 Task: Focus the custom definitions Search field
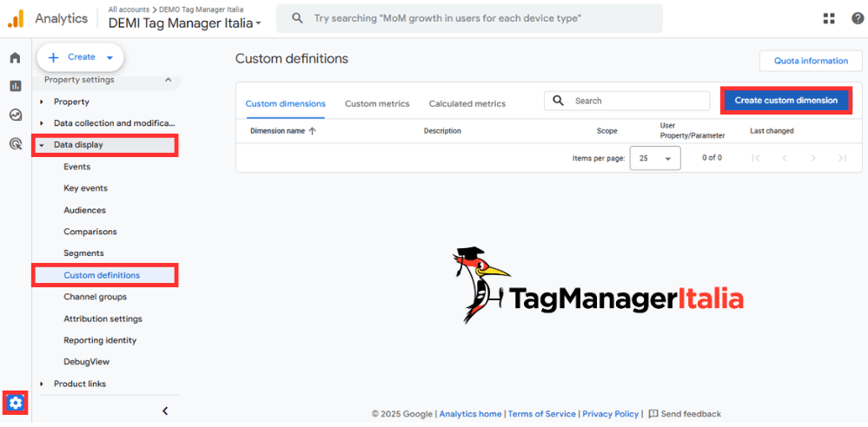[626, 101]
